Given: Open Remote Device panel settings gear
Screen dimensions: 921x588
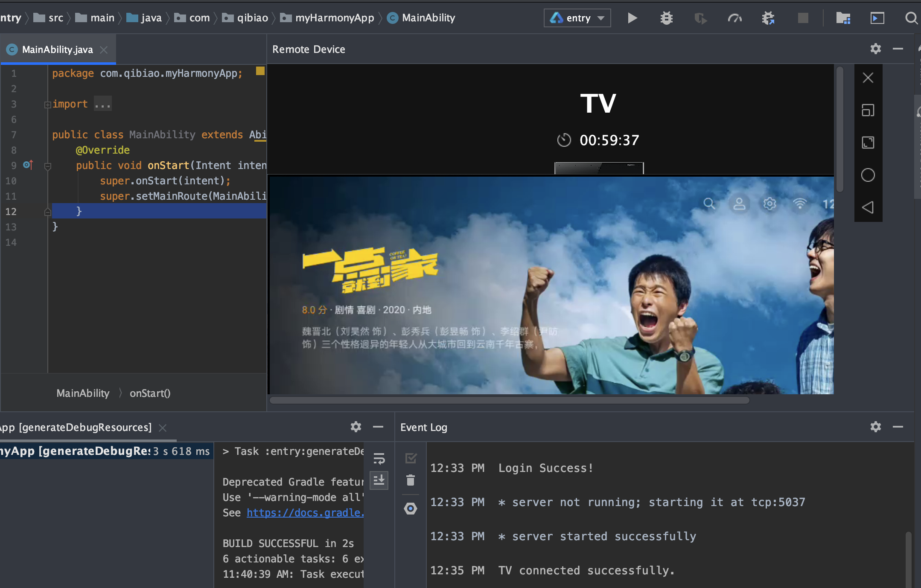Looking at the screenshot, I should [875, 49].
